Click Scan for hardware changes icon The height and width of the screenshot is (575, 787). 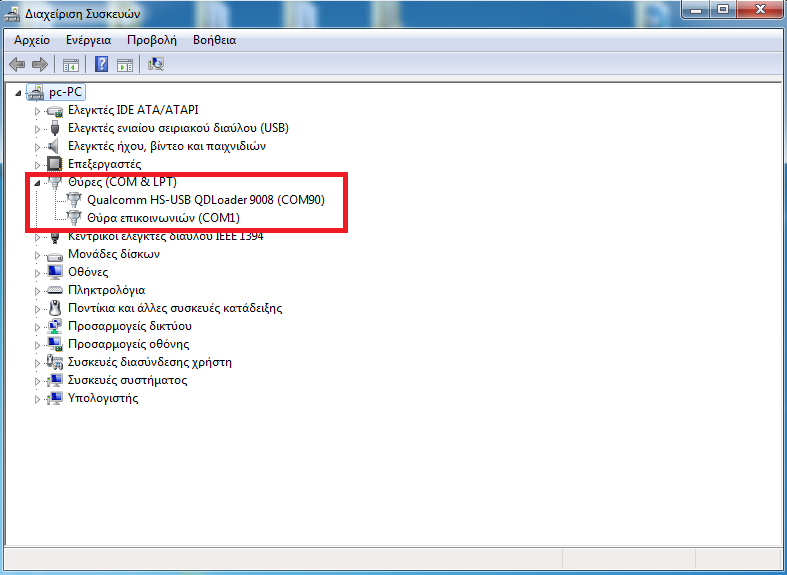156,64
